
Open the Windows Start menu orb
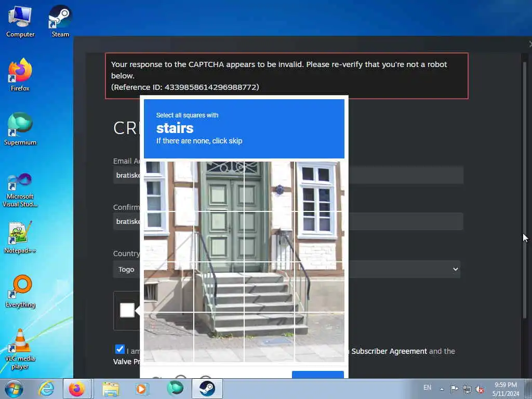click(14, 389)
